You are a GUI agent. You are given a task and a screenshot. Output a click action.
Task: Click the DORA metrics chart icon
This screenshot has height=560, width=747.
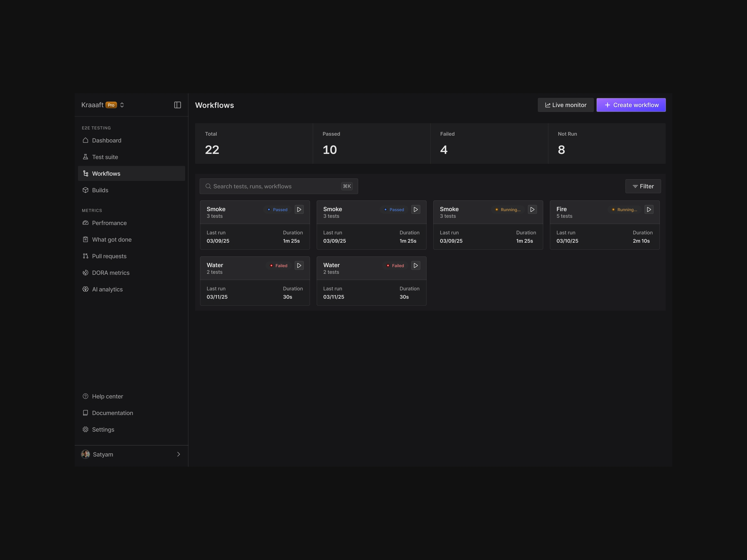[x=85, y=273]
